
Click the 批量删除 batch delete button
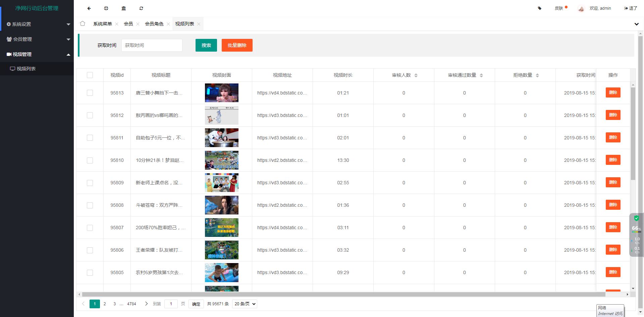(x=237, y=45)
